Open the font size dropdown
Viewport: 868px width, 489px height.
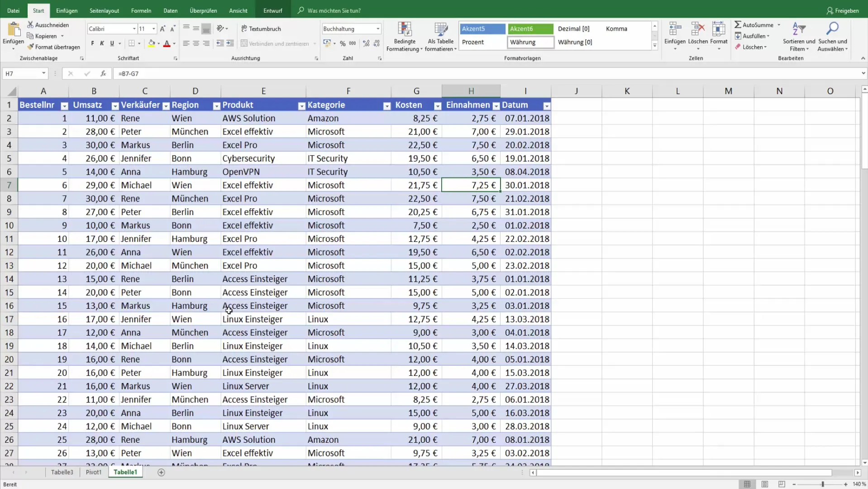pos(154,29)
